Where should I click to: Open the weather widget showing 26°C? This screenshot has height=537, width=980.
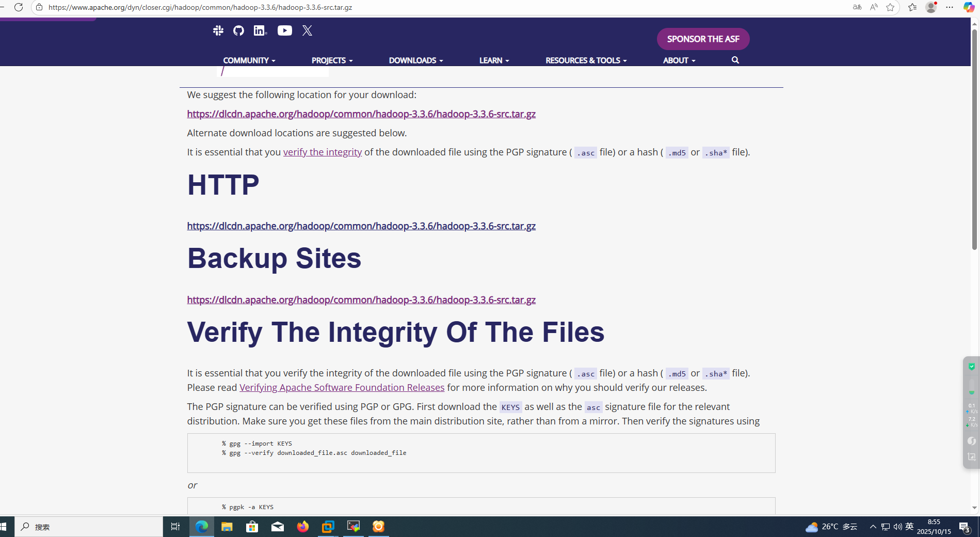coord(831,527)
